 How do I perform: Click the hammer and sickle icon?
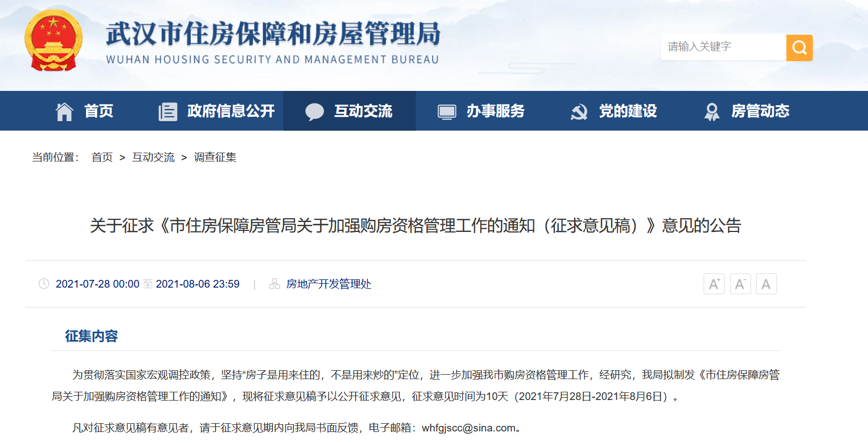pyautogui.click(x=579, y=111)
